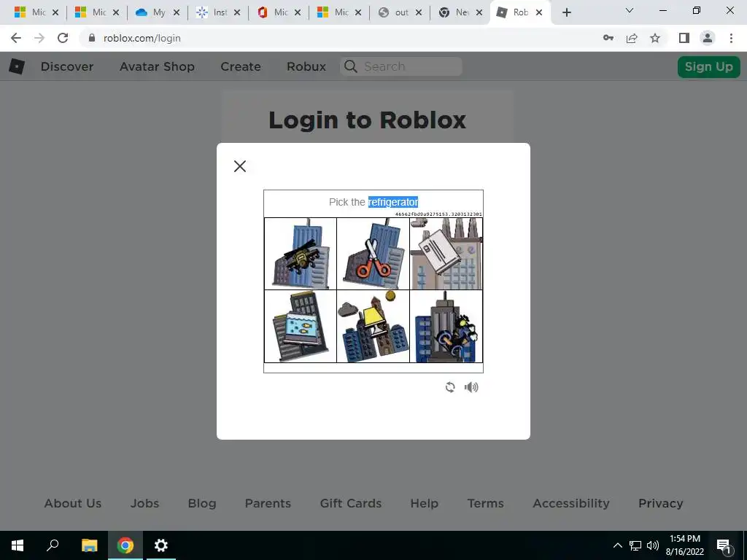Select the helicopter image tile
This screenshot has width=747, height=560.
[x=301, y=254]
